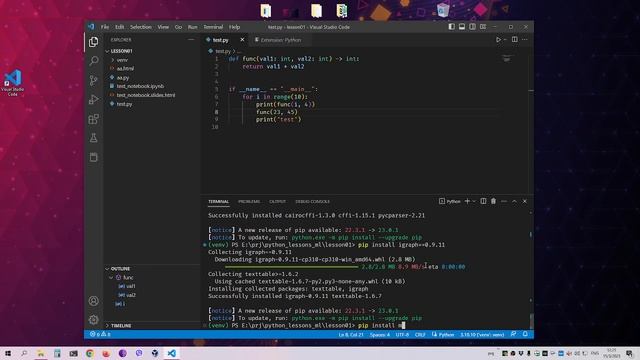Open the Extensions view

pyautogui.click(x=93, y=119)
